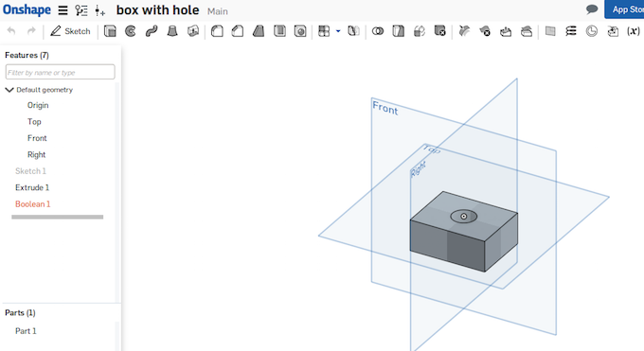Screen dimensions: 644x351
Task: Select the Front plane in feature list
Action: coord(37,138)
